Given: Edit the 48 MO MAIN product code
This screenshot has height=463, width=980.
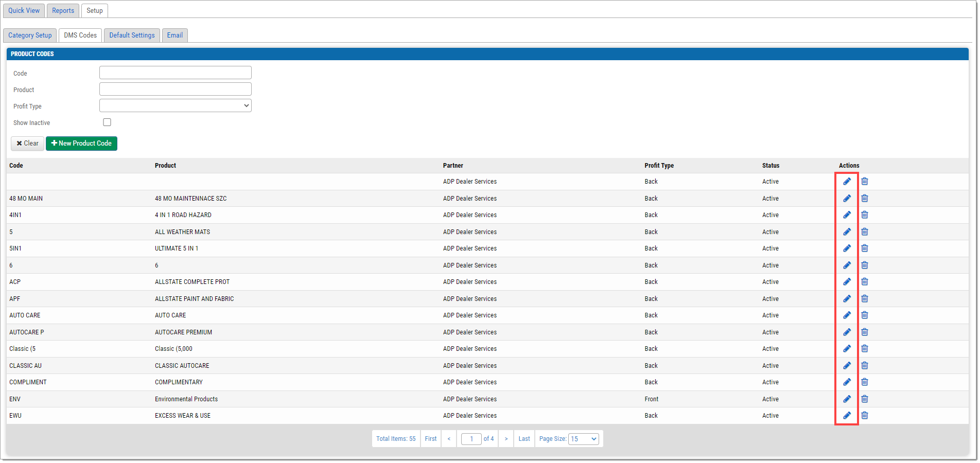Looking at the screenshot, I should click(847, 198).
